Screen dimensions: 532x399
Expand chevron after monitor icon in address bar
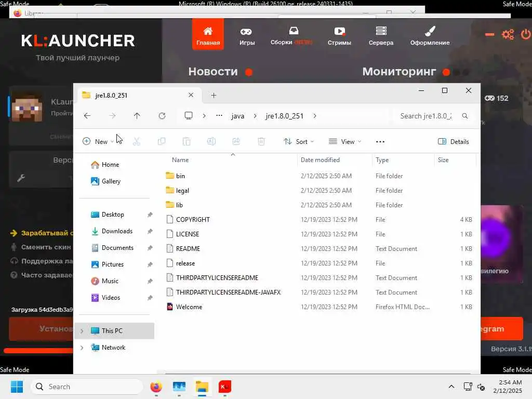204,116
